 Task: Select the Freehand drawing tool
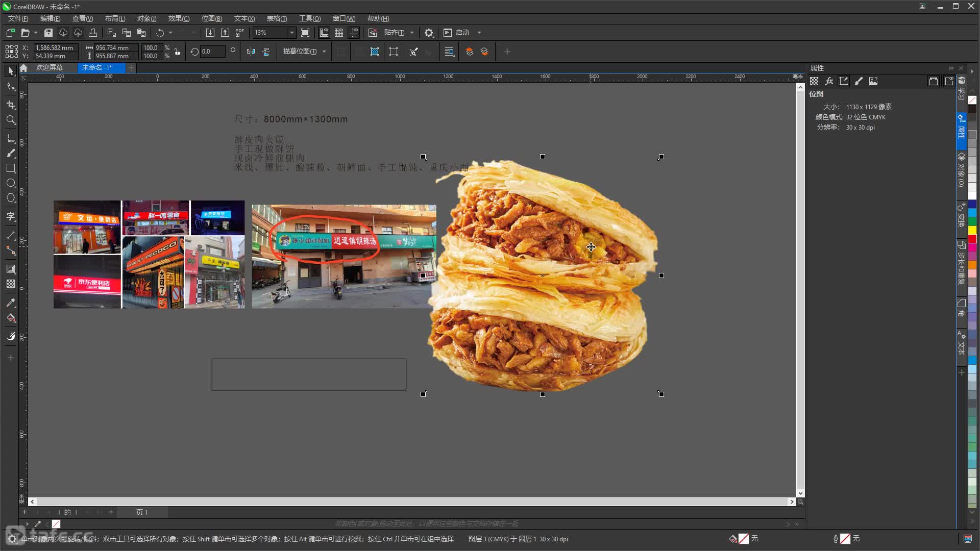point(11,138)
